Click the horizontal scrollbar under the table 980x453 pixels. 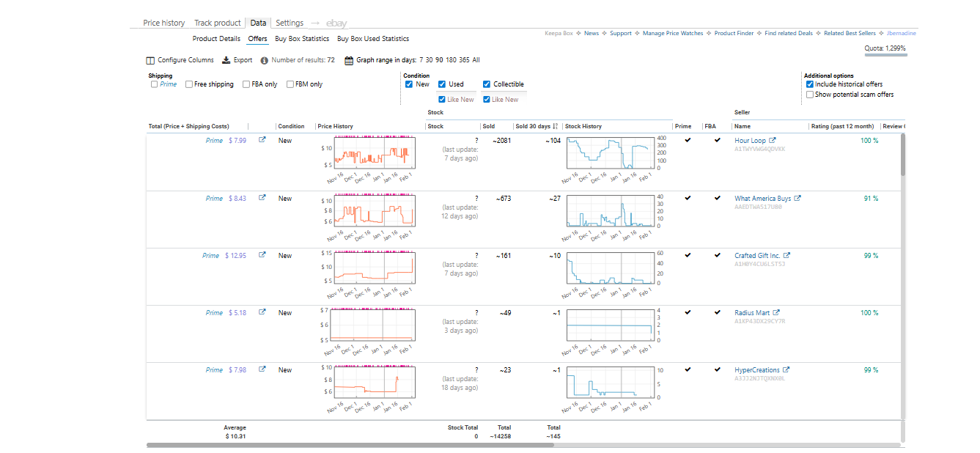pyautogui.click(x=350, y=445)
